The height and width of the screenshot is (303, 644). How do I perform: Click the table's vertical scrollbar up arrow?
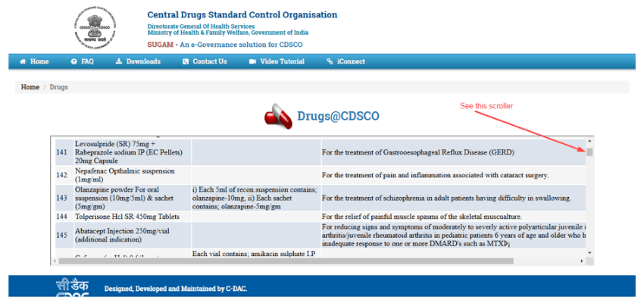[x=589, y=141]
